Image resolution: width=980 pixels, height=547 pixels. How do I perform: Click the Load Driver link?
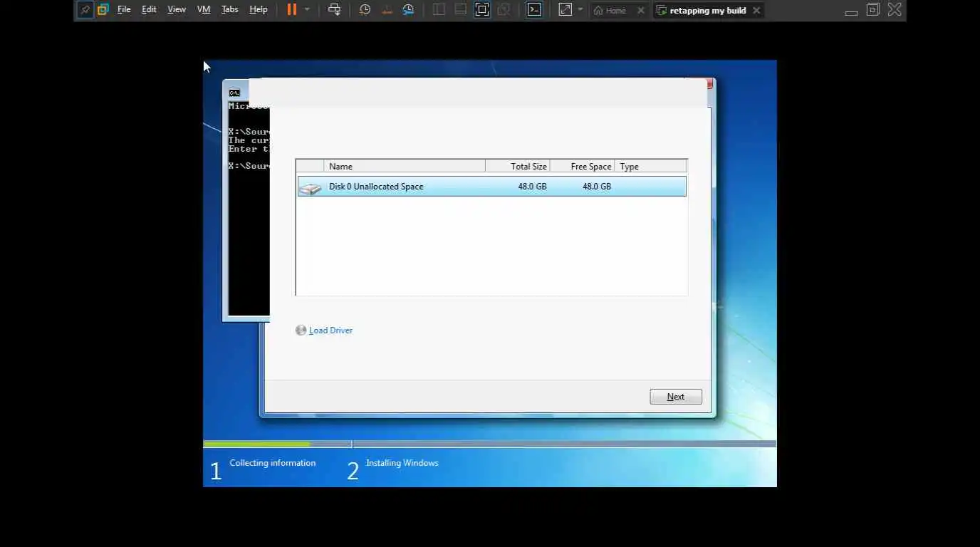point(330,330)
